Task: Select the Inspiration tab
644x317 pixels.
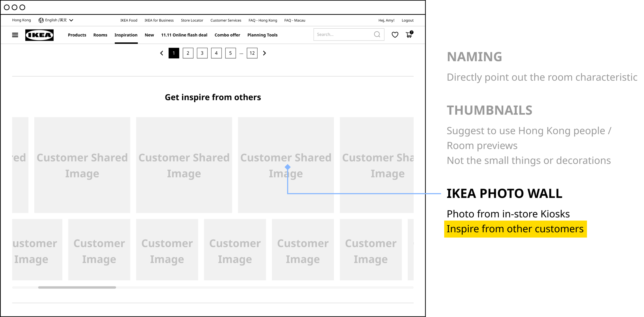Action: pos(126,35)
